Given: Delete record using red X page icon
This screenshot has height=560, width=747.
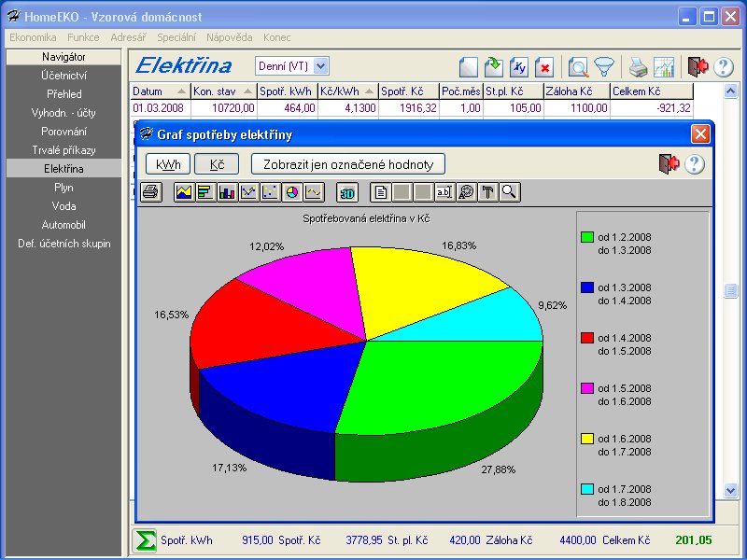Looking at the screenshot, I should coord(544,66).
